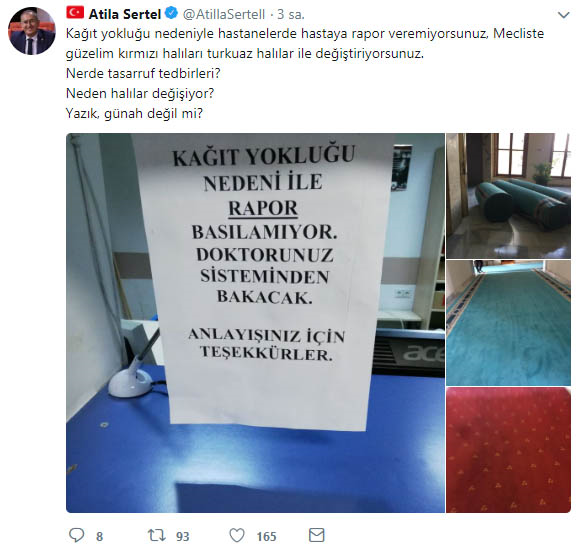View the turquoise hallway carpet photo
The image size is (581, 549).
pyautogui.click(x=508, y=323)
